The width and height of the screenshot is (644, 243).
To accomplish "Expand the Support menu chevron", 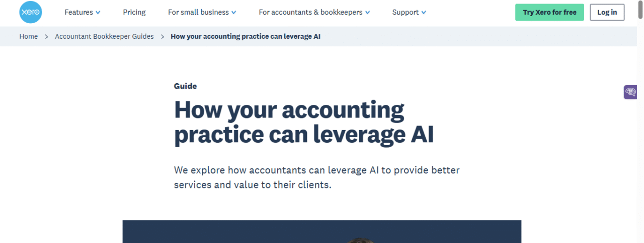I will 424,13.
